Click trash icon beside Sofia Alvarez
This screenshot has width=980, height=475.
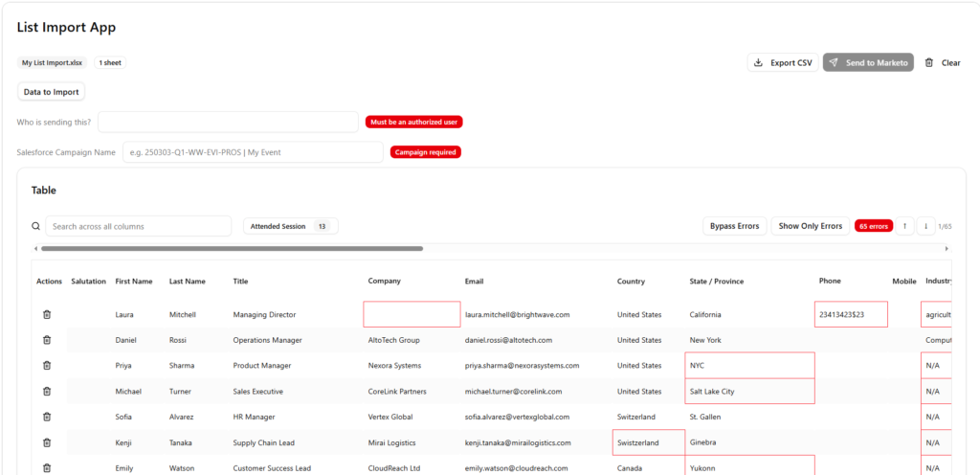click(47, 418)
